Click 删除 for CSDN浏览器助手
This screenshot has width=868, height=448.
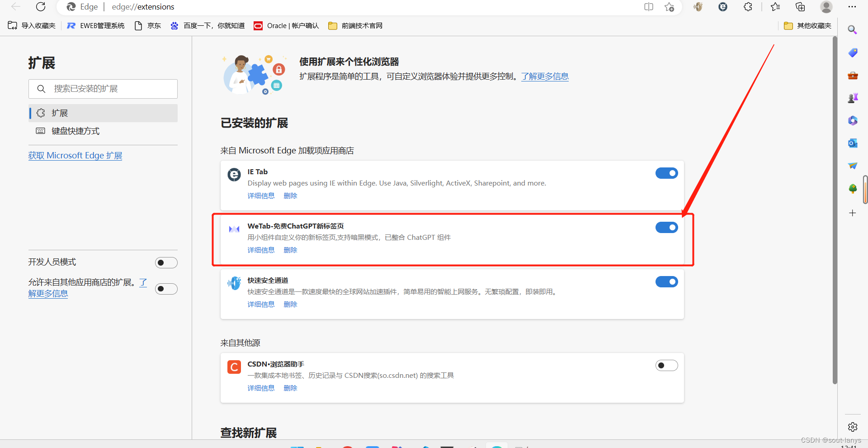(290, 388)
